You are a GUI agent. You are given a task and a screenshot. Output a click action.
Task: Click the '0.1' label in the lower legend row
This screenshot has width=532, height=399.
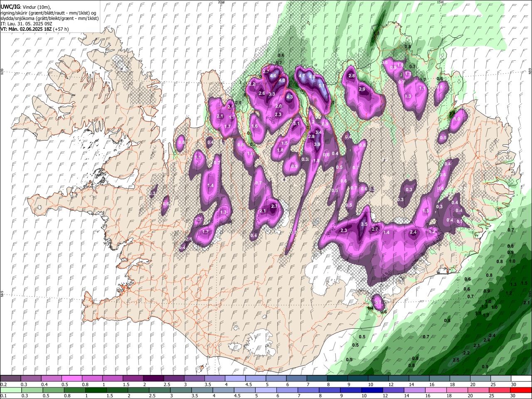[3, 396]
